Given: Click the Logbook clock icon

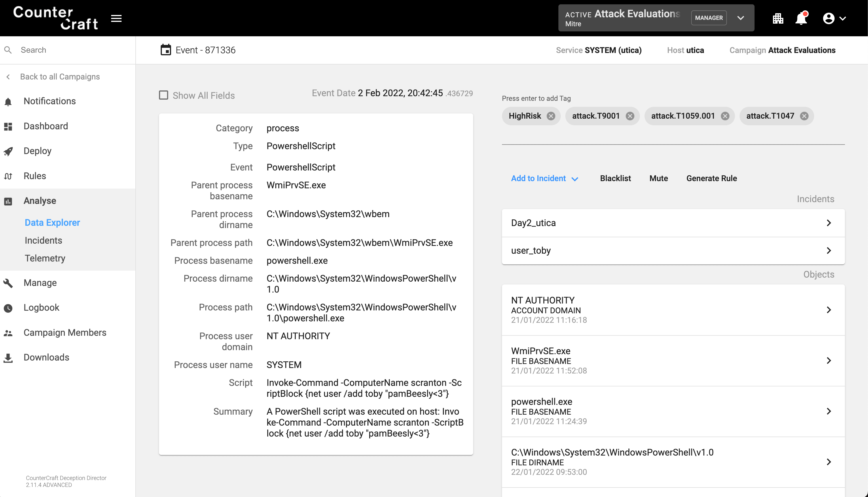Looking at the screenshot, I should (8, 308).
